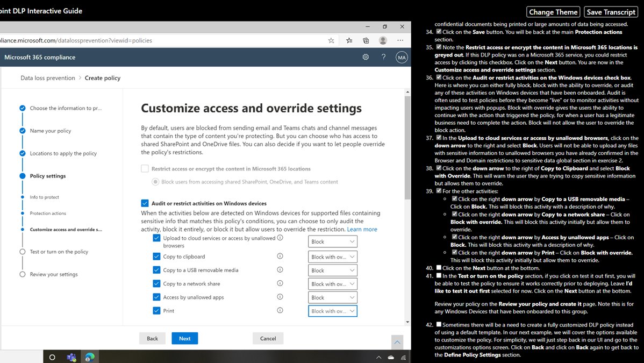This screenshot has width=644, height=363.
Task: Click the Data loss prevention breadcrumb
Action: coord(48,77)
